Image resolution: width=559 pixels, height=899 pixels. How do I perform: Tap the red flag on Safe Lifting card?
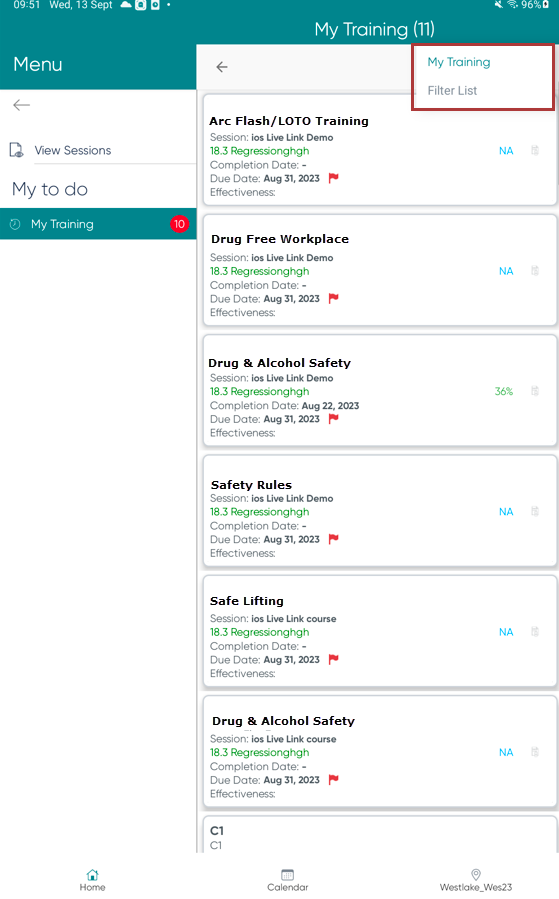[334, 659]
